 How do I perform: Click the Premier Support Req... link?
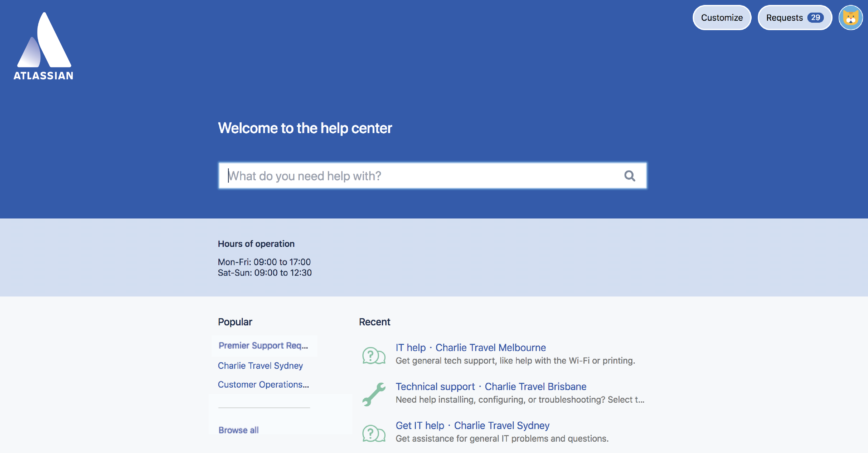pyautogui.click(x=264, y=346)
